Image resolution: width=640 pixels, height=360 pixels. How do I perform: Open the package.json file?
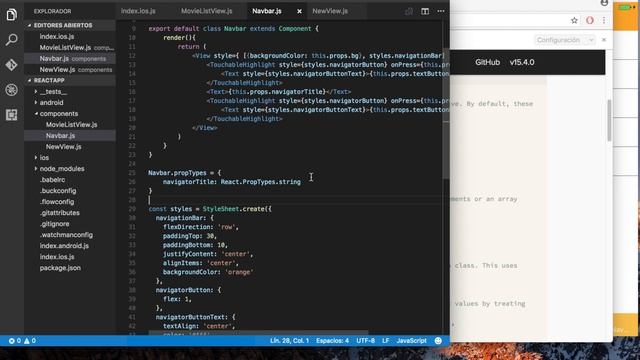60,268
